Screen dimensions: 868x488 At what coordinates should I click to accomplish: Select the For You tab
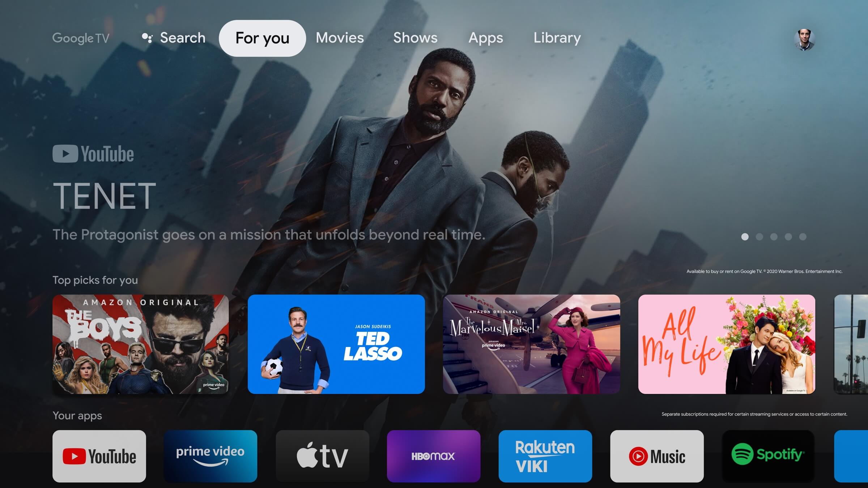click(x=262, y=38)
